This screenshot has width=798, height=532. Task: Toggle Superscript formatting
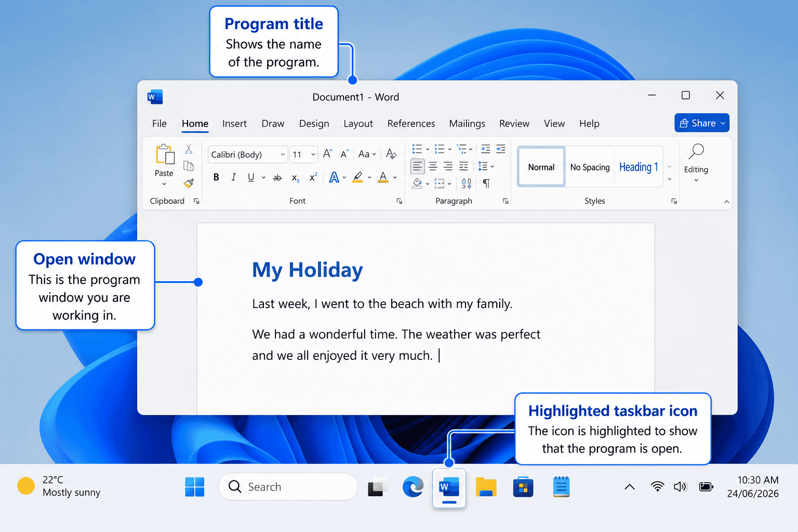pos(313,177)
